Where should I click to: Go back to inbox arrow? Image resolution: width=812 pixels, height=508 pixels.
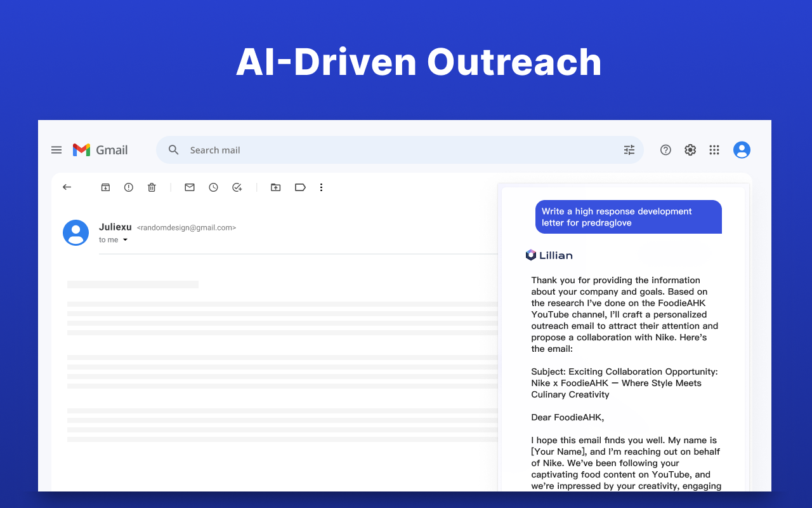pyautogui.click(x=67, y=187)
